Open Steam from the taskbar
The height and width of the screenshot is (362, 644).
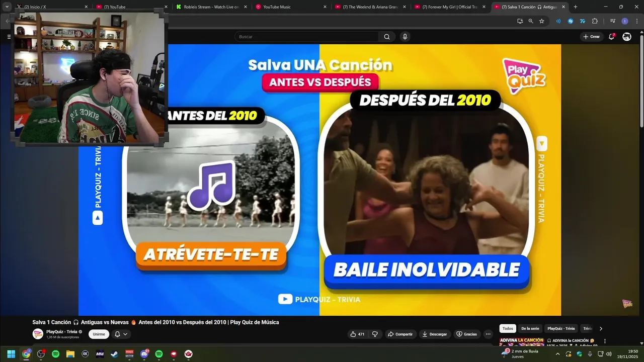point(115,354)
